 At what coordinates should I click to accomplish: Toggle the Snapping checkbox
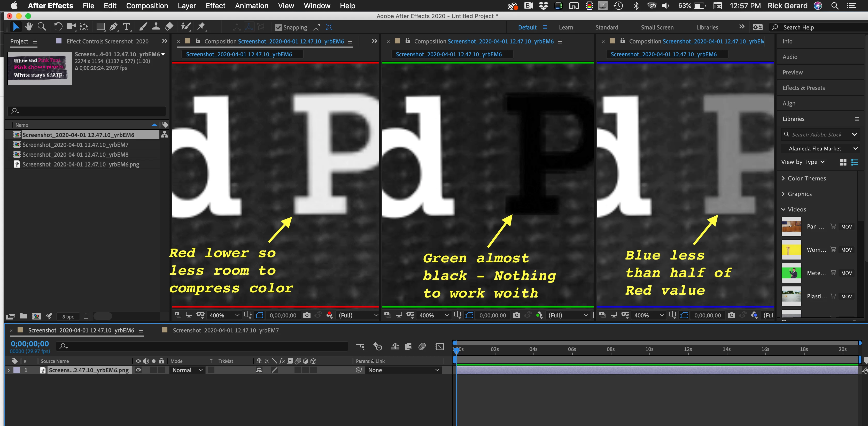pos(278,27)
